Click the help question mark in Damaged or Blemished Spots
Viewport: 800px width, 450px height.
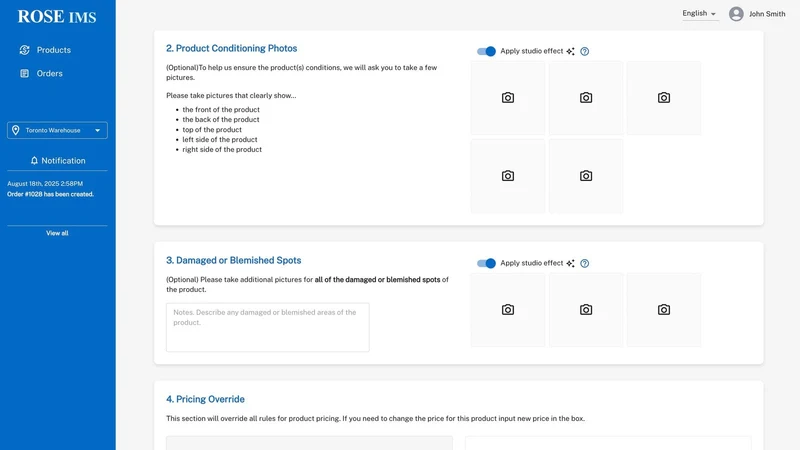(585, 263)
